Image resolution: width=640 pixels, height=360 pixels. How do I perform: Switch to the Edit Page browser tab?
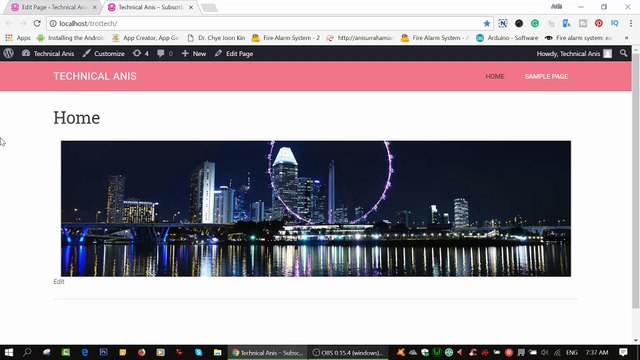(53, 7)
